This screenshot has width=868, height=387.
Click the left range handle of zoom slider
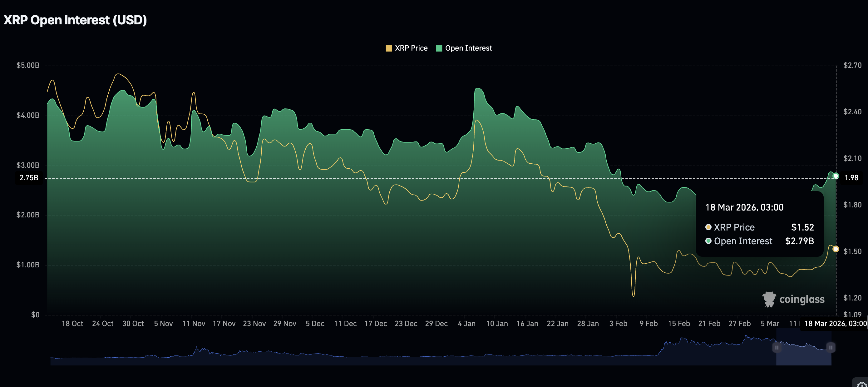tap(777, 348)
